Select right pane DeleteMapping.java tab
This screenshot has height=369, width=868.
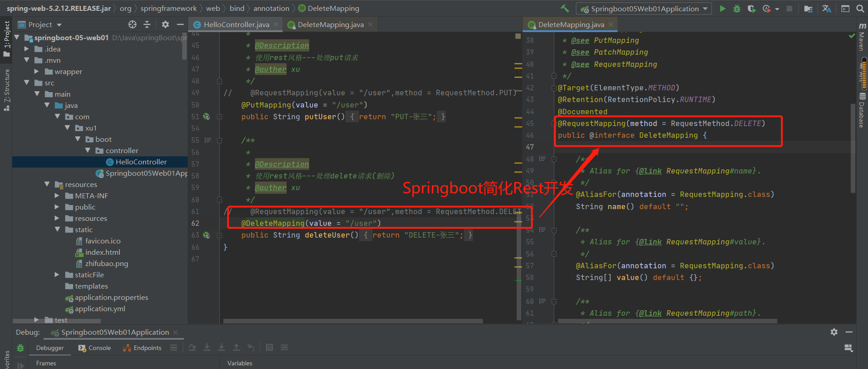coord(571,24)
